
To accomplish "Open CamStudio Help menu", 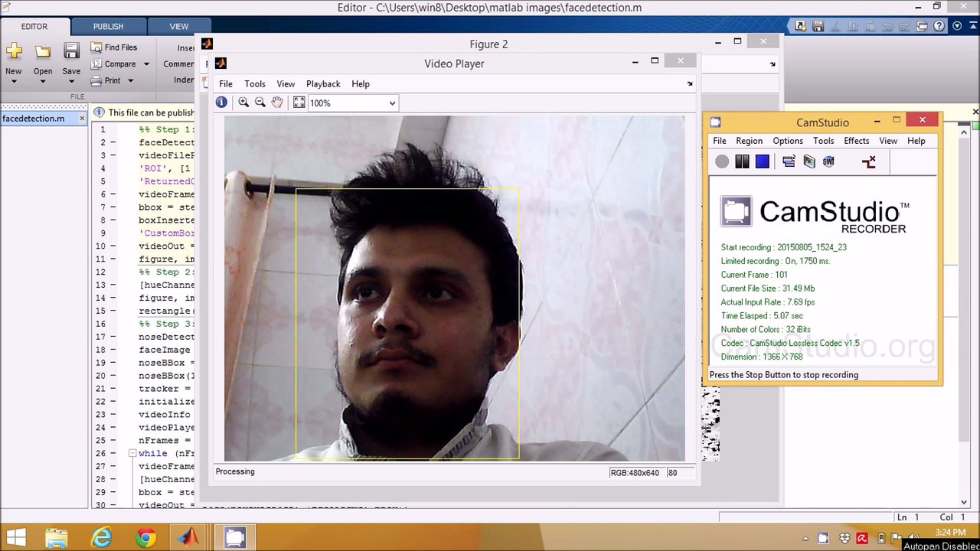I will pyautogui.click(x=916, y=141).
